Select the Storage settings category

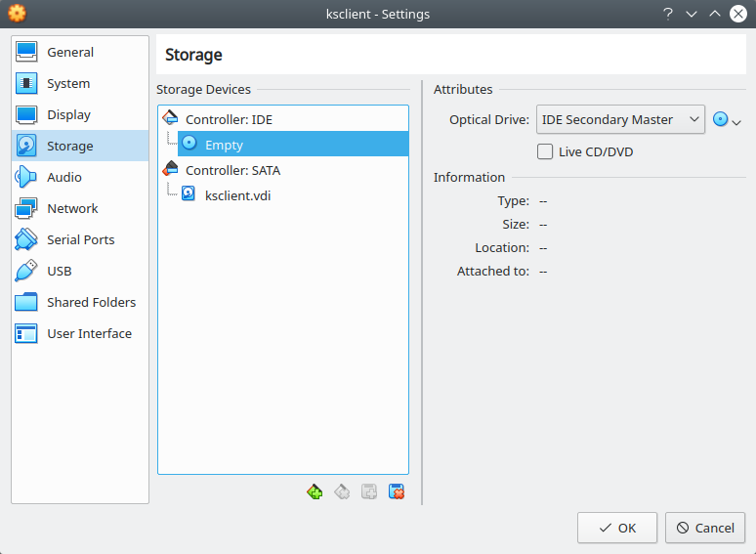click(x=80, y=146)
